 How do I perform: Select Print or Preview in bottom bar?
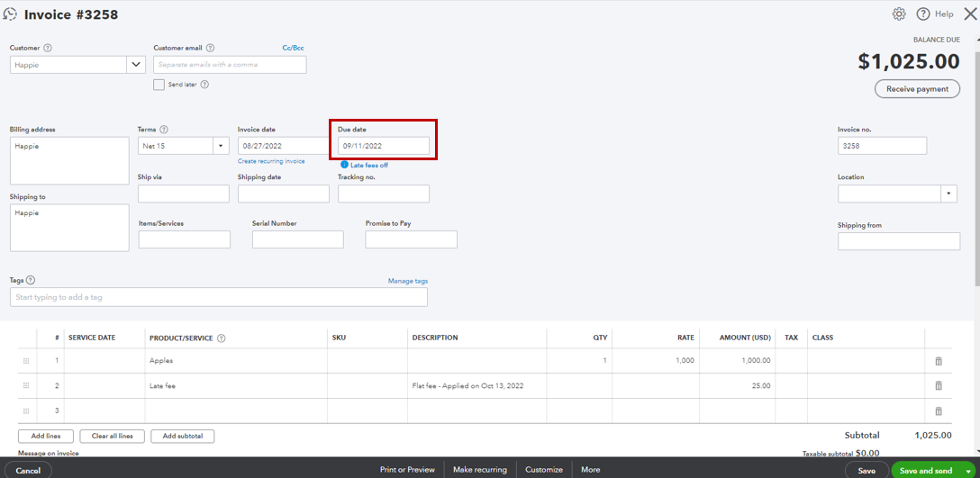click(407, 470)
